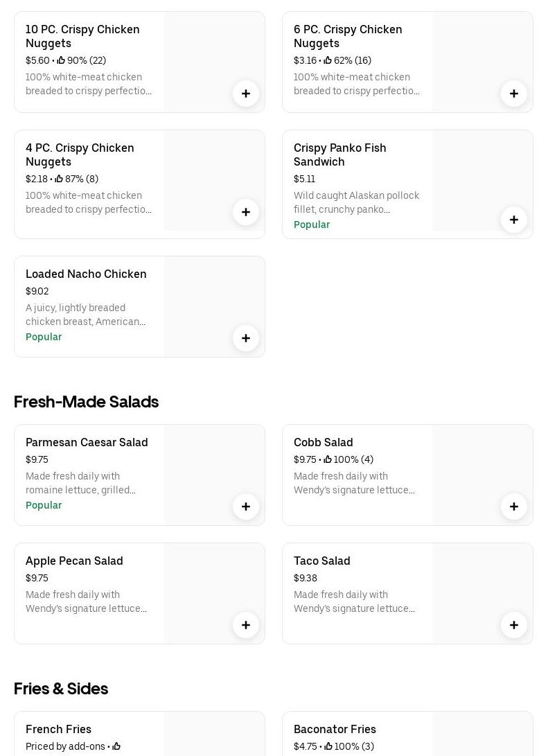Click the Fries & Sides section heading

[x=61, y=689]
